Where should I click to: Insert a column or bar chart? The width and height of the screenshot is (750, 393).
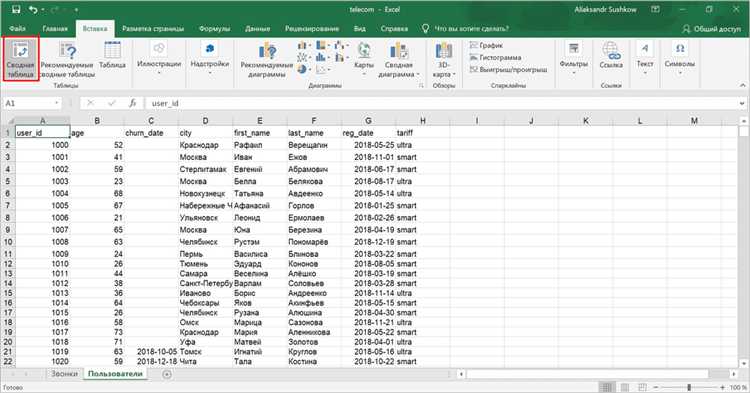pyautogui.click(x=303, y=45)
